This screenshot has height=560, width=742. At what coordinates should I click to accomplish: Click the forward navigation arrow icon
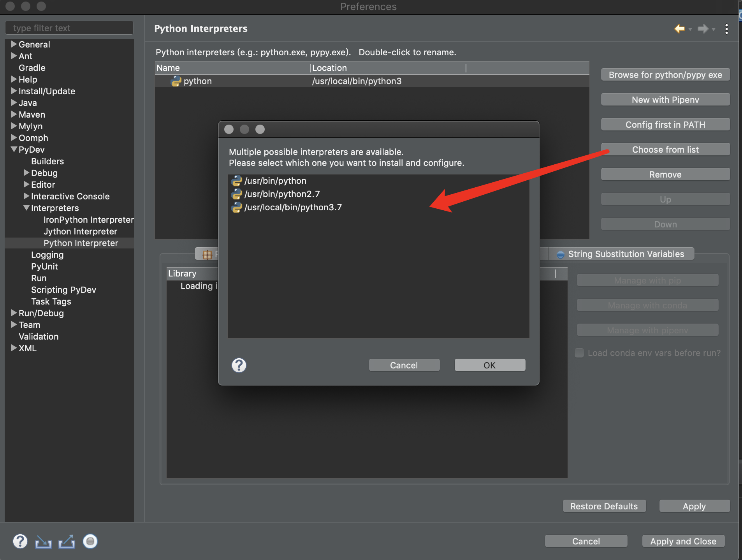click(703, 29)
